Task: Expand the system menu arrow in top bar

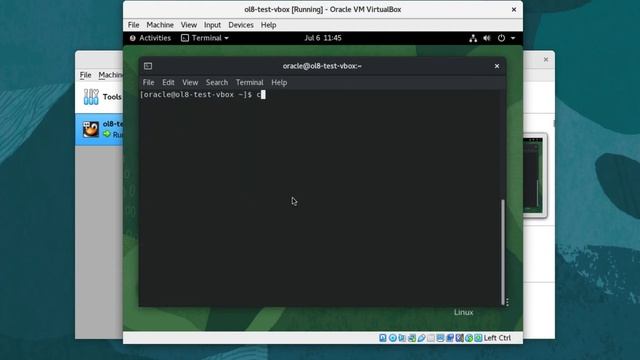Action: click(513, 38)
